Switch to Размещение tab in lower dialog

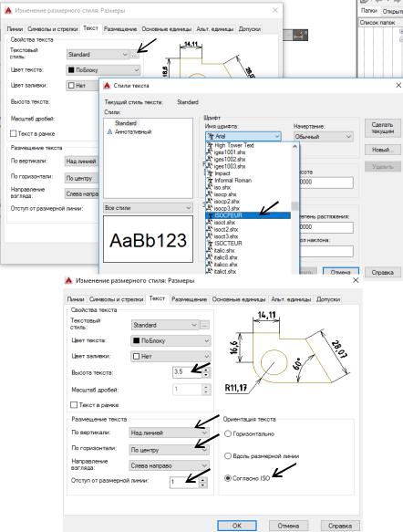pyautogui.click(x=189, y=299)
